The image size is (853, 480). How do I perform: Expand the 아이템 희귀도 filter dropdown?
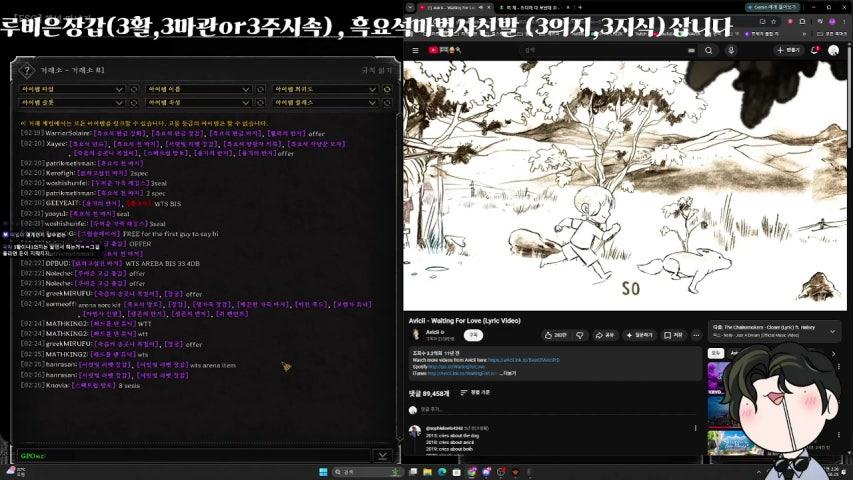[325, 89]
